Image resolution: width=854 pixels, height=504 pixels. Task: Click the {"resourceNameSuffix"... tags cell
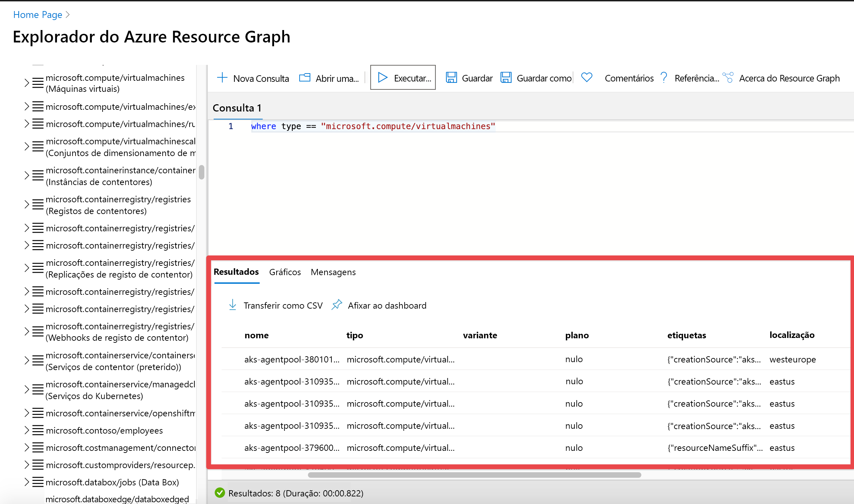[x=715, y=448]
